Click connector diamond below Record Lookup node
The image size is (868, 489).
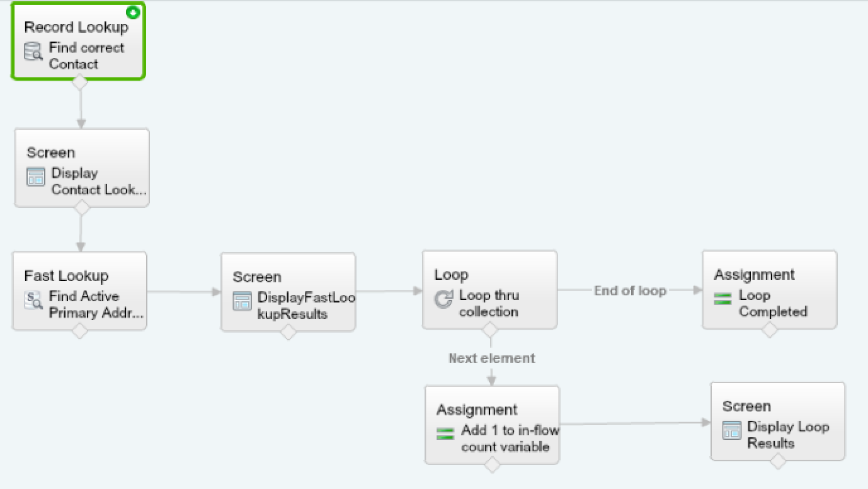point(80,82)
